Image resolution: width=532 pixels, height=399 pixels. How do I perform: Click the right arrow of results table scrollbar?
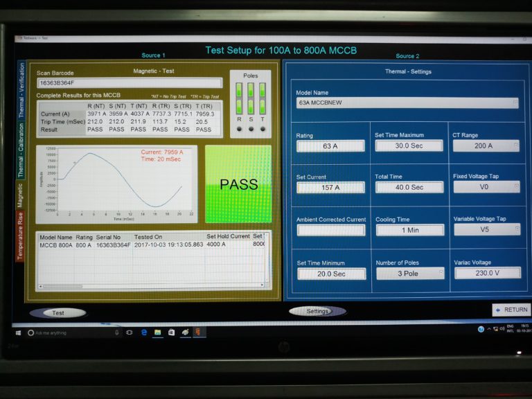coord(262,285)
